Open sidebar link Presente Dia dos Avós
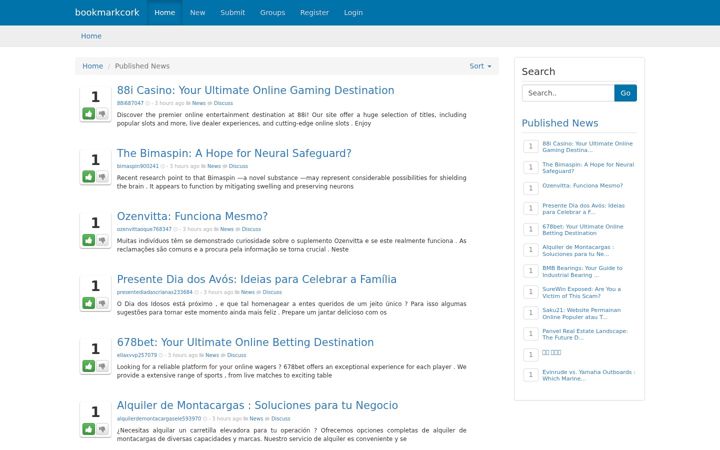This screenshot has width=720, height=450. coord(583,209)
